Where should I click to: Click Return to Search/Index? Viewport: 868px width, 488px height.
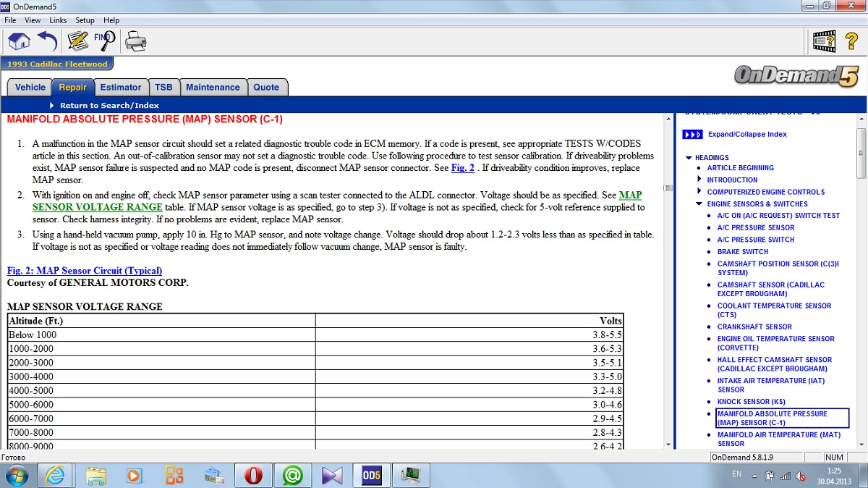[x=109, y=106]
